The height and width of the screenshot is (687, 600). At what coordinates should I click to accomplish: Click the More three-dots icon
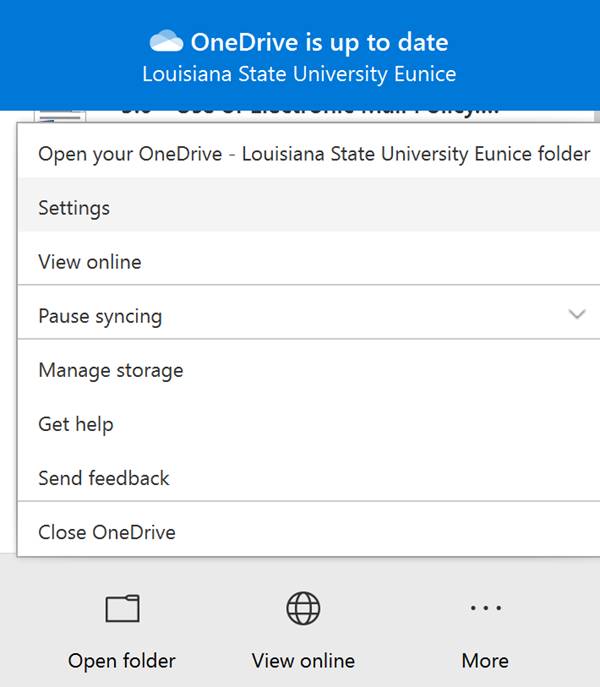click(x=486, y=608)
